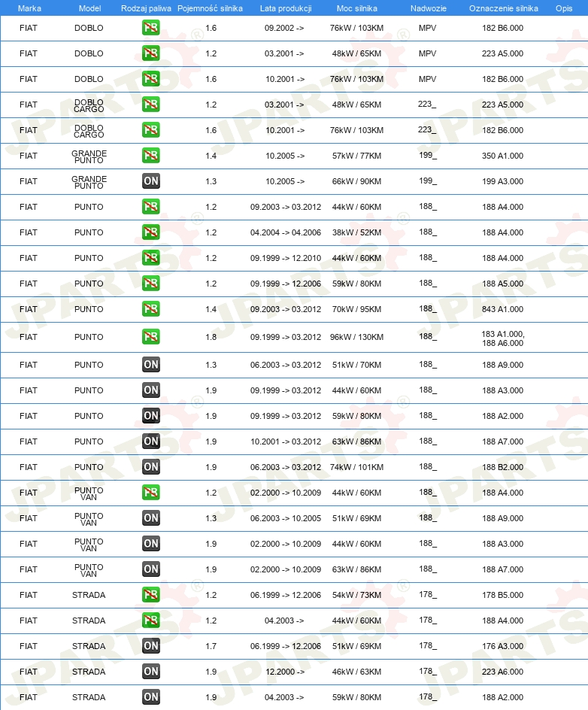Click the power value 51kW / 70KM
The width and height of the screenshot is (588, 710).
click(x=356, y=365)
